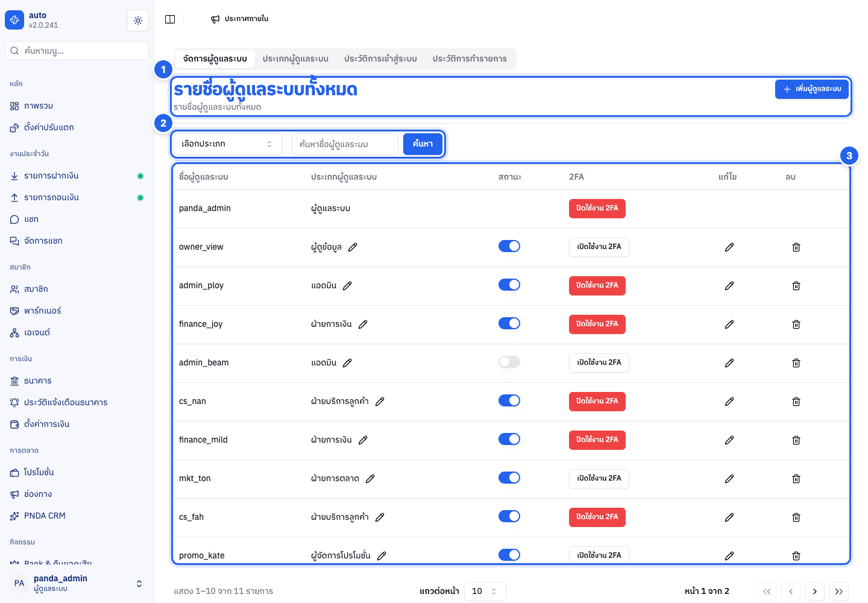Jump to last page double-arrow

tap(839, 592)
